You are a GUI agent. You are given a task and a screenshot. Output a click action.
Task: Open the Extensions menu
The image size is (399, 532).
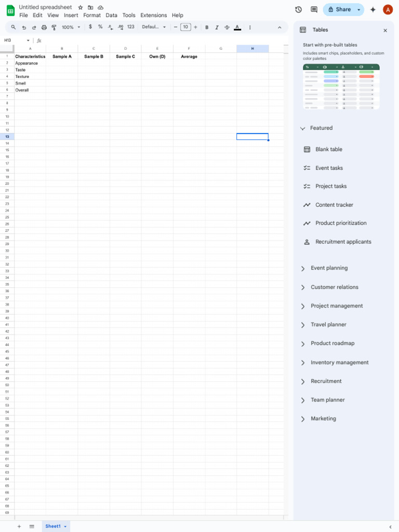[154, 15]
